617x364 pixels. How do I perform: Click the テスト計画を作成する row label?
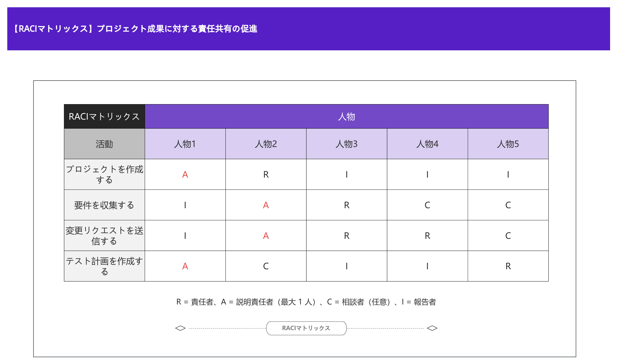(x=104, y=266)
